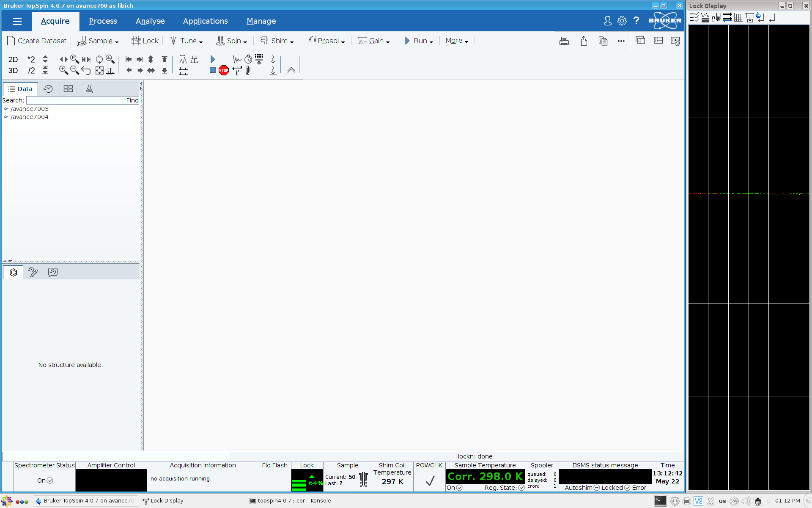The width and height of the screenshot is (812, 508).
Task: Click the settings gear icon
Action: [622, 21]
